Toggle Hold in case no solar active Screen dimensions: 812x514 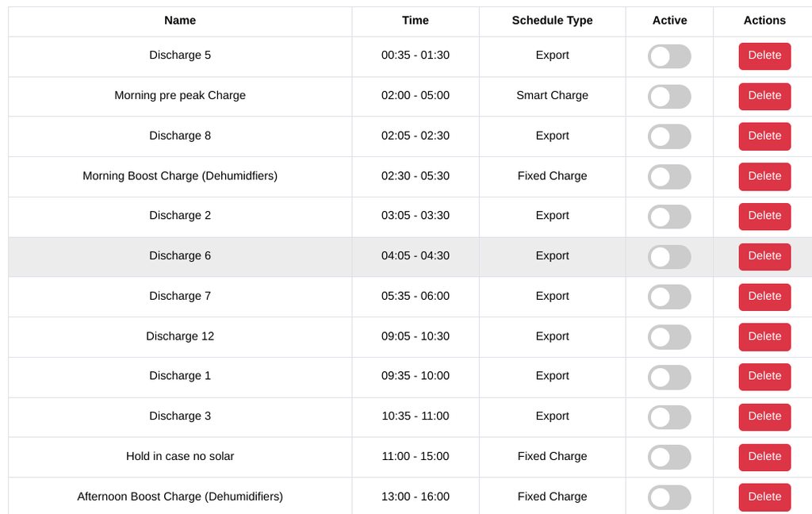(x=669, y=457)
